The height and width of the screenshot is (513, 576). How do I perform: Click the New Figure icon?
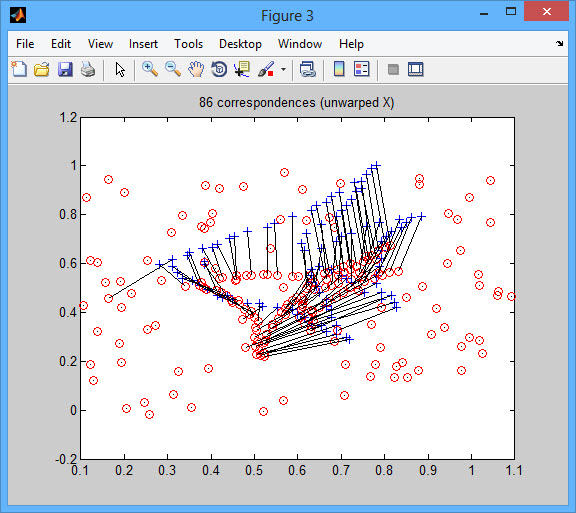click(x=19, y=69)
